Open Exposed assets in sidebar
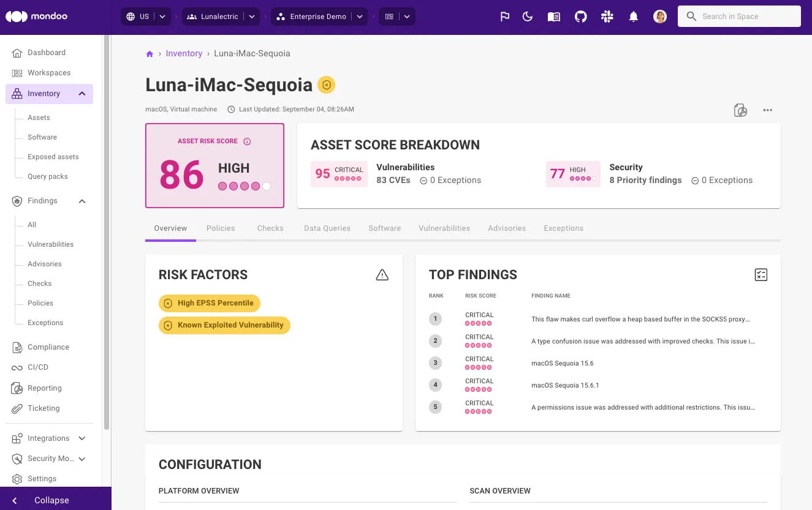This screenshot has height=510, width=812. (53, 157)
